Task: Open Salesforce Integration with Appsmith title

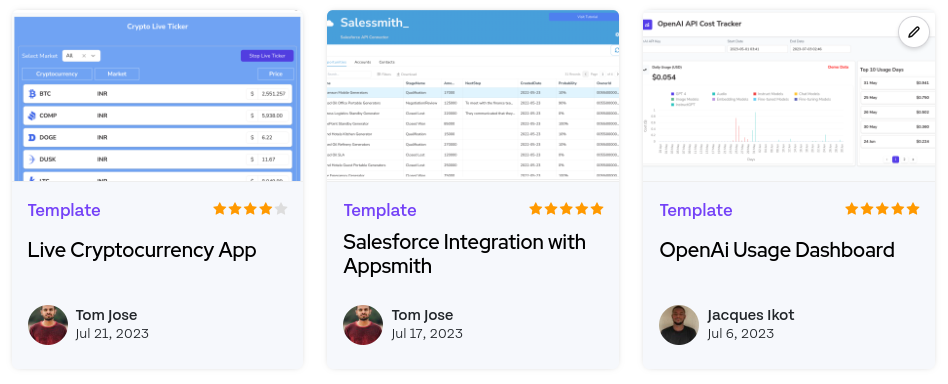Action: (464, 253)
